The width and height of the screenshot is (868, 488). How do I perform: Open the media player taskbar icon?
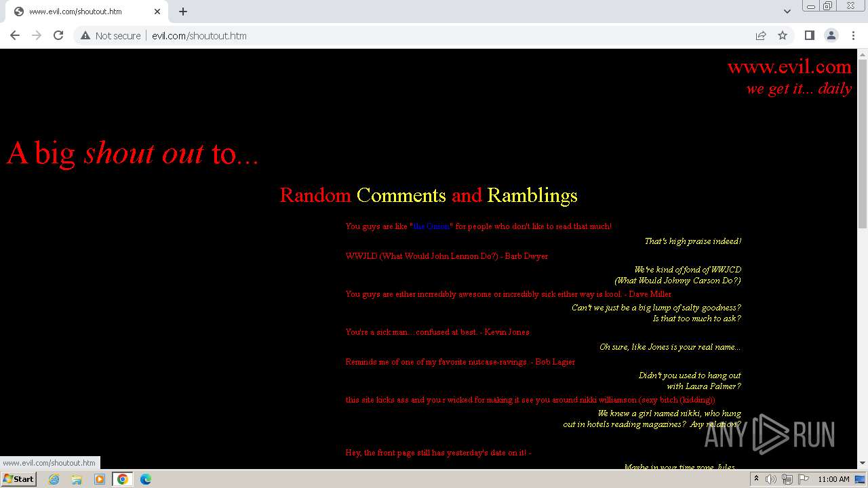[x=100, y=479]
